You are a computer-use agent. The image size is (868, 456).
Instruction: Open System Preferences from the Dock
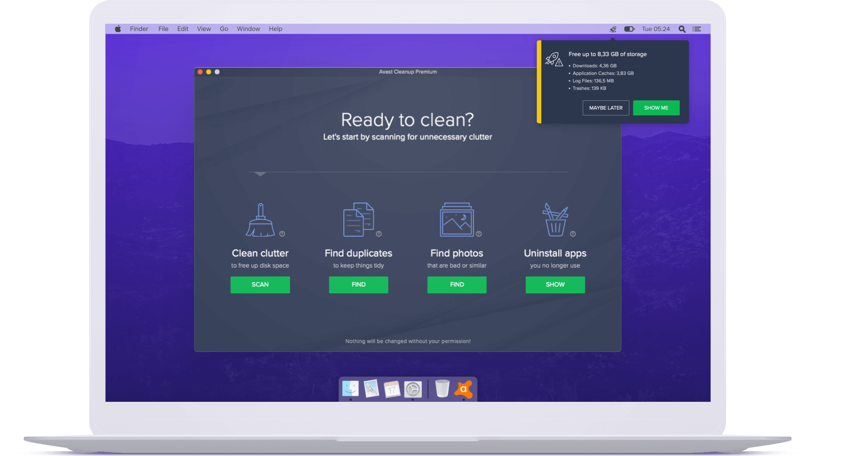point(413,389)
